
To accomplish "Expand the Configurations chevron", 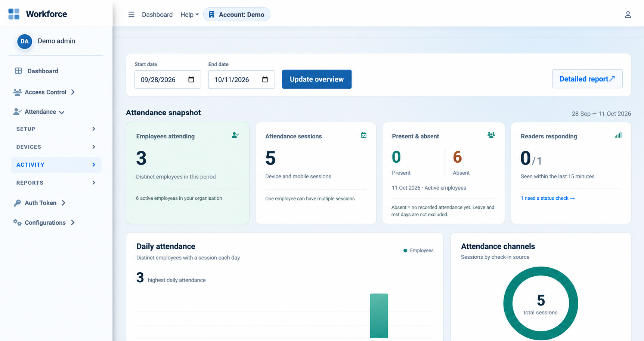I will tap(73, 222).
